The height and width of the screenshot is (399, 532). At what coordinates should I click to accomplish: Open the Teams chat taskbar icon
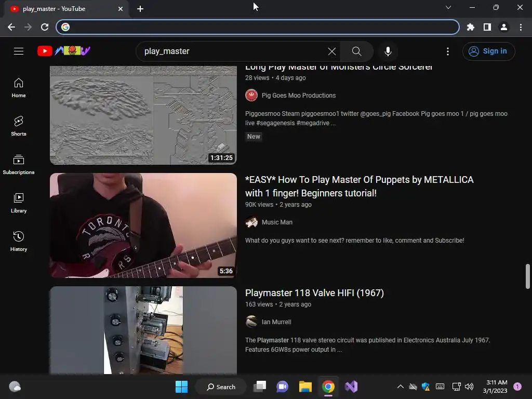[x=282, y=387]
